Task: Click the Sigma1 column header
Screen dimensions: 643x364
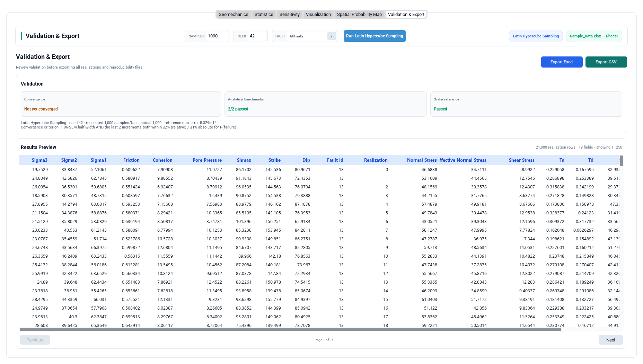Action: pyautogui.click(x=98, y=160)
